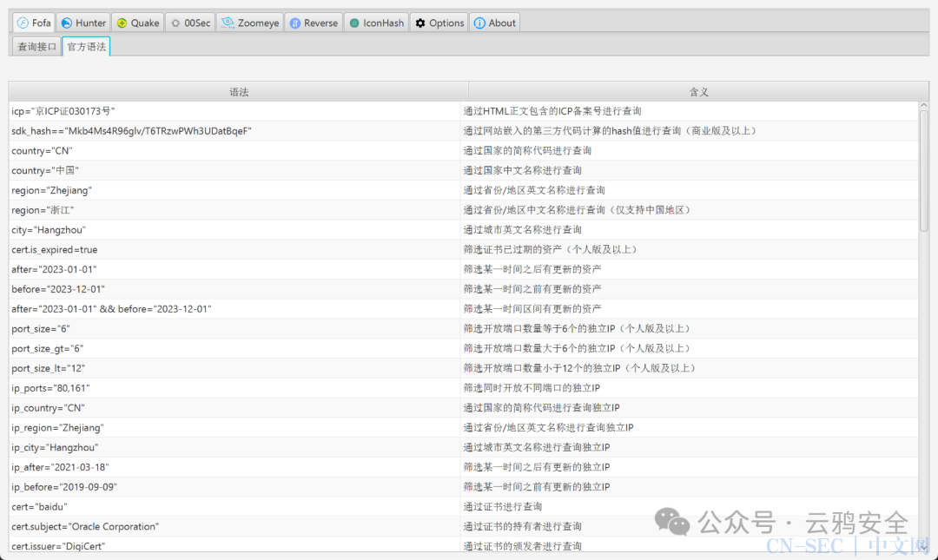Select the ip_country="CN" row
Viewport: 938px width, 560px height.
[464, 407]
